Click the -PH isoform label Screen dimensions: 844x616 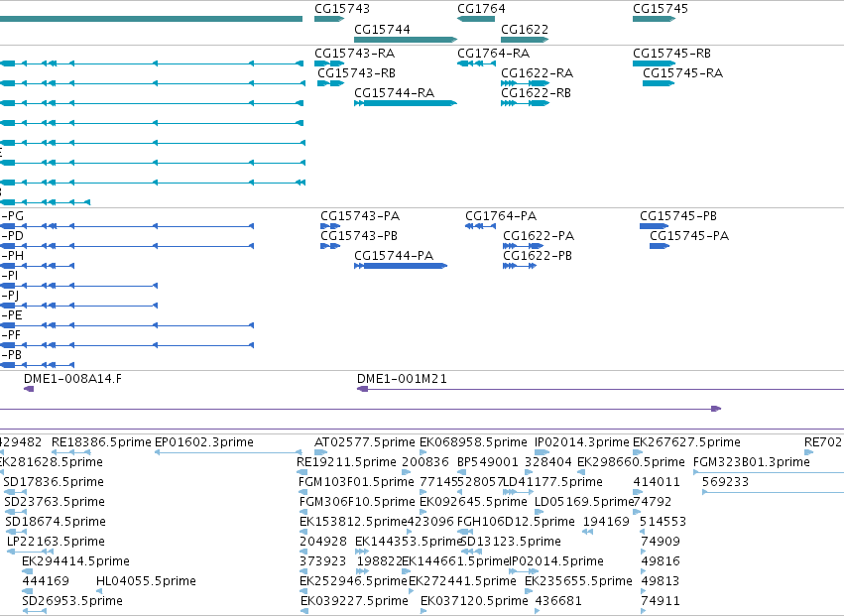[12, 256]
